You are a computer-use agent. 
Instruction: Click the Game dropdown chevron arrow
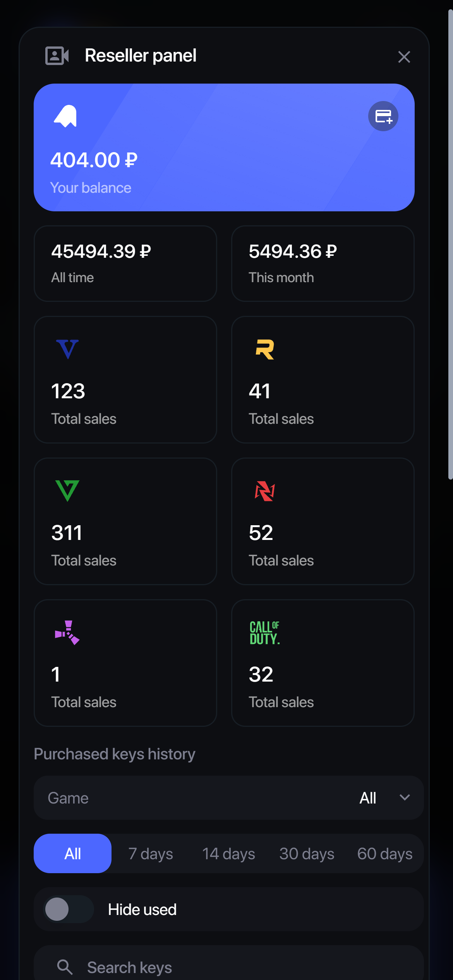tap(405, 798)
